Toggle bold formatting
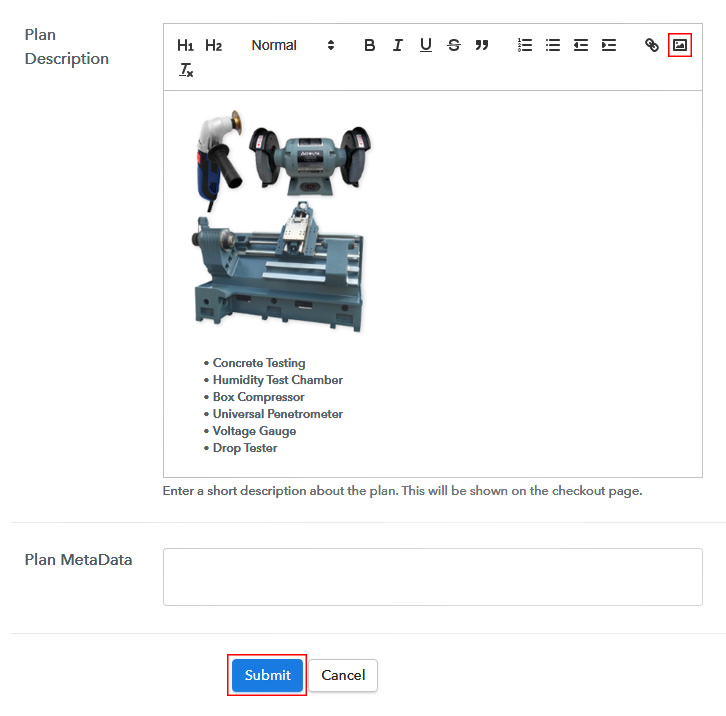Image resolution: width=726 pixels, height=716 pixels. 369,45
